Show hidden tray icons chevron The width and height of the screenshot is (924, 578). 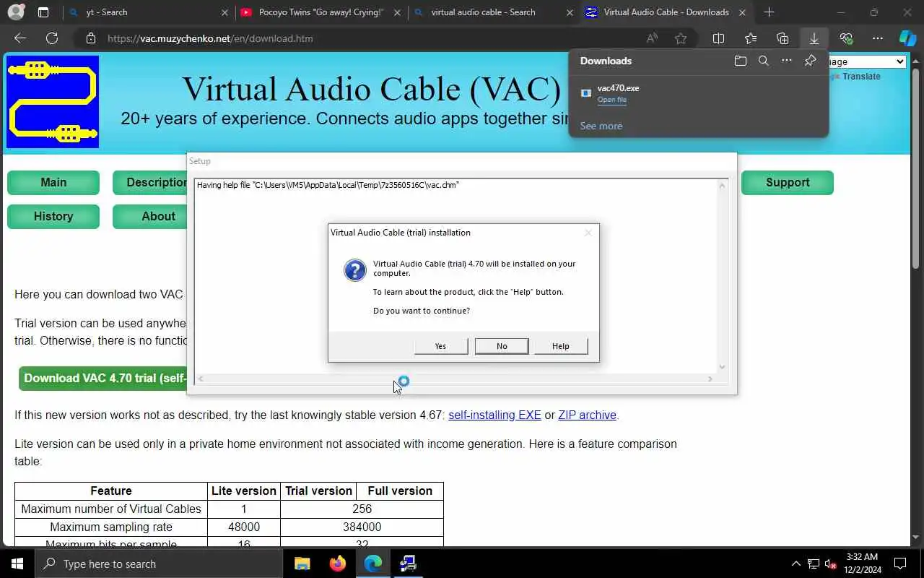[796, 564]
